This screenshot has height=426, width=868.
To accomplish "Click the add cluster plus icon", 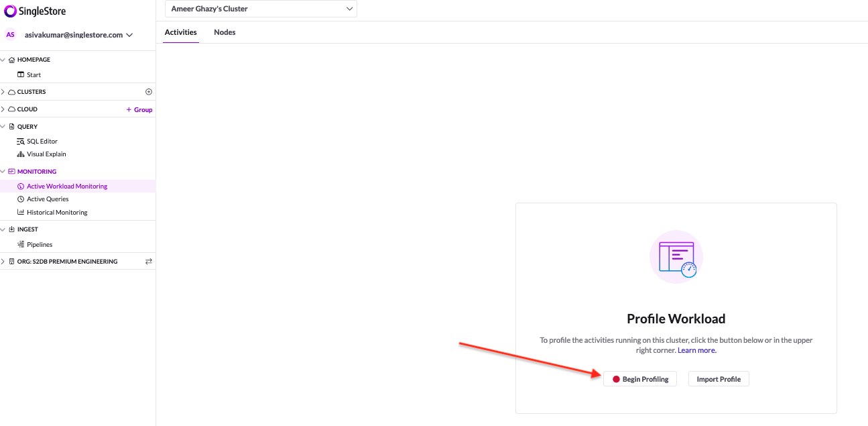I will 149,91.
